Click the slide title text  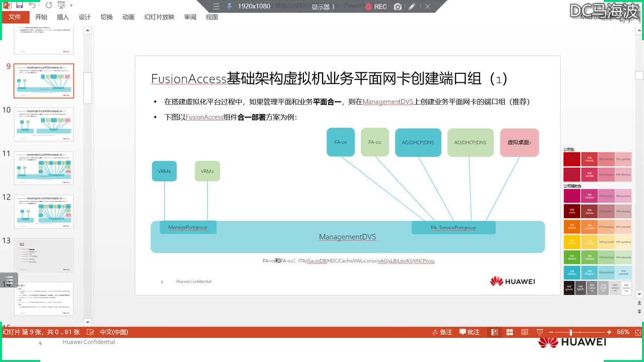point(330,79)
